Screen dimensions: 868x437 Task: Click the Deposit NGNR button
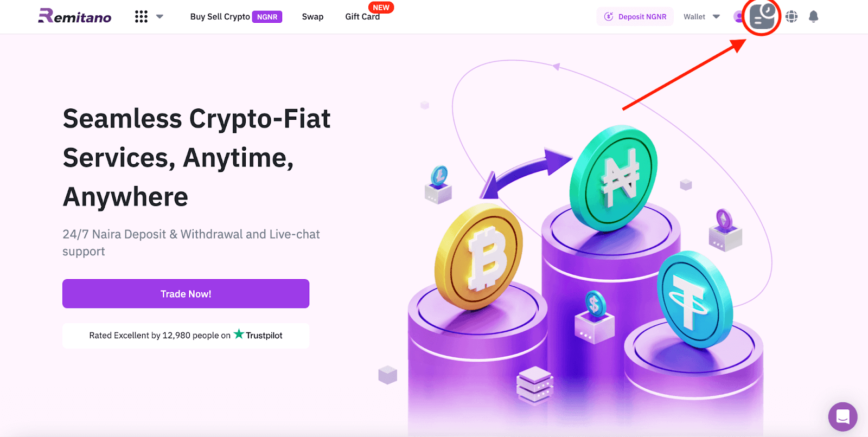[635, 16]
